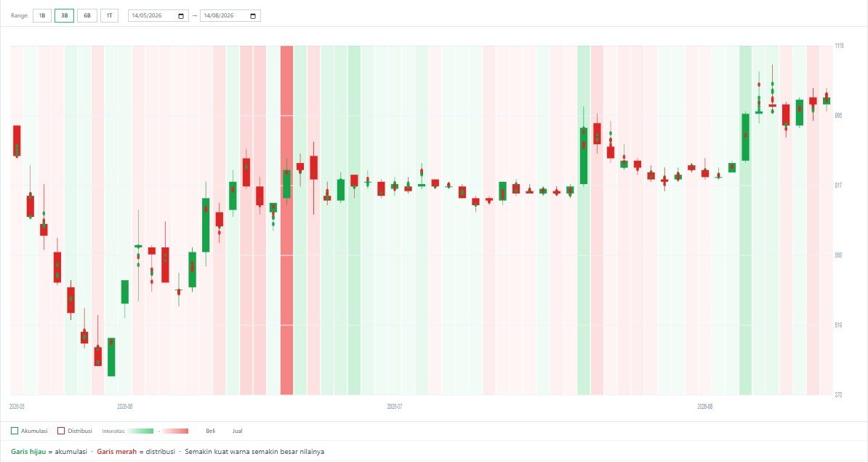Click the tall green candle before 2026-08 rally

[746, 138]
